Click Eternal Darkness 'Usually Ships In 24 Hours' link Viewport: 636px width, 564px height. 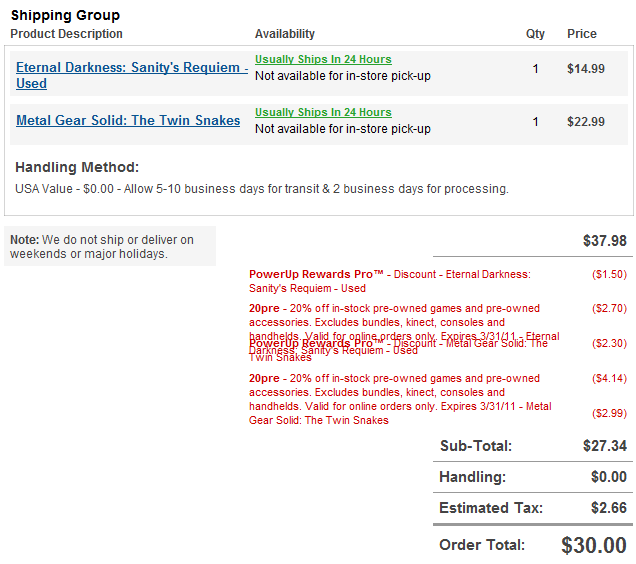click(x=323, y=59)
